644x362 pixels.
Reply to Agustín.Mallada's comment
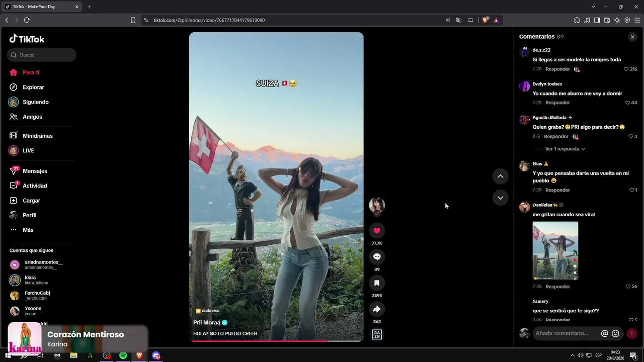(x=556, y=136)
